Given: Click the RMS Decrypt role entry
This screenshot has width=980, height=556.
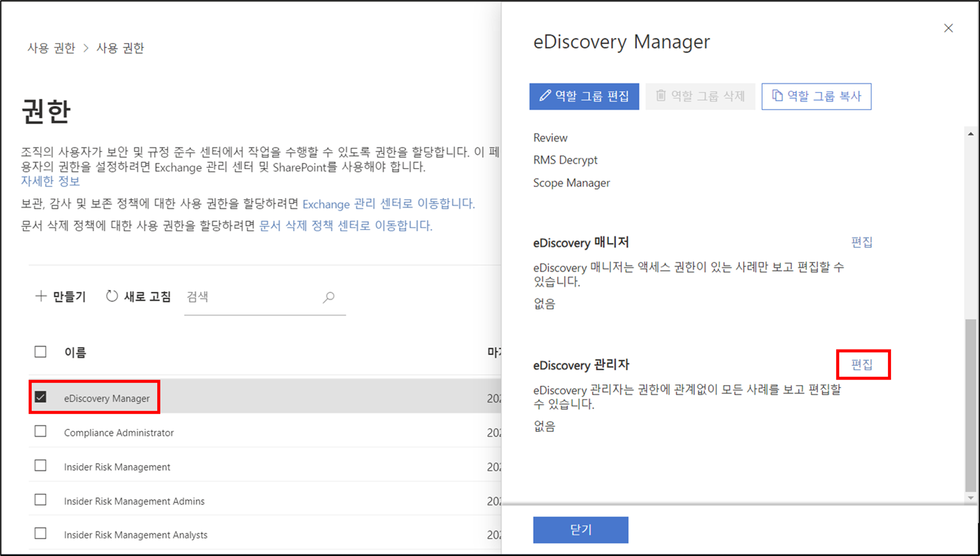Looking at the screenshot, I should coord(565,160).
